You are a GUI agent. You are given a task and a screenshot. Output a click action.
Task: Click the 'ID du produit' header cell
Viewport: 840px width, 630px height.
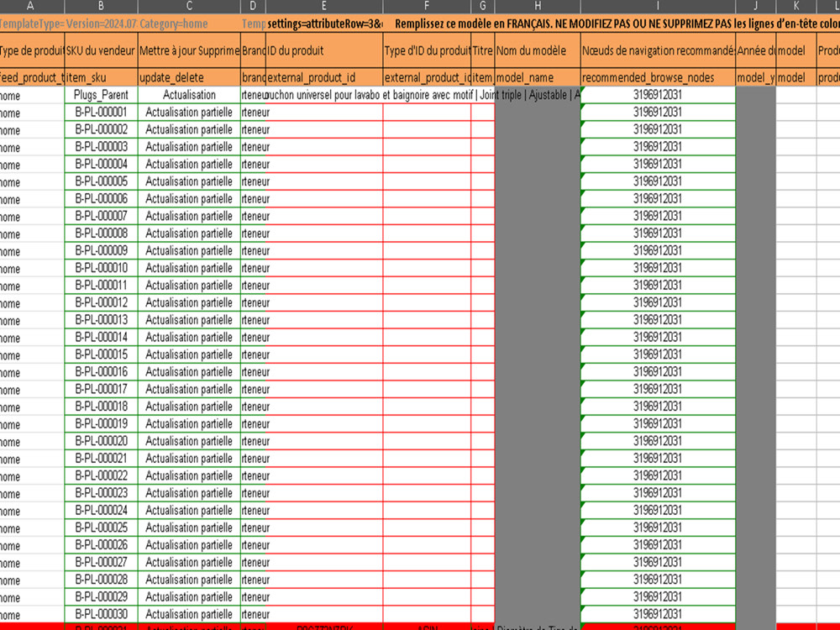pos(324,50)
